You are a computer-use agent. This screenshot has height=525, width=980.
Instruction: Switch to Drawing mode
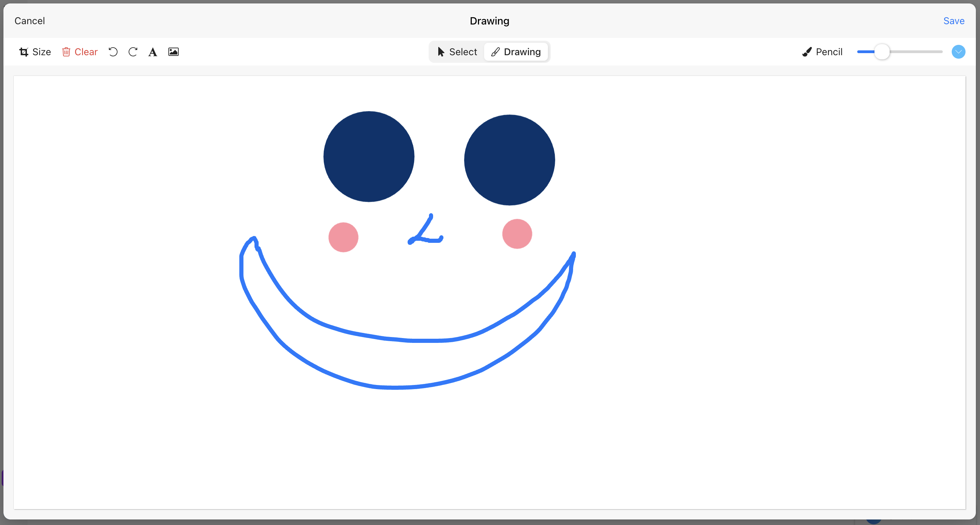click(522, 52)
